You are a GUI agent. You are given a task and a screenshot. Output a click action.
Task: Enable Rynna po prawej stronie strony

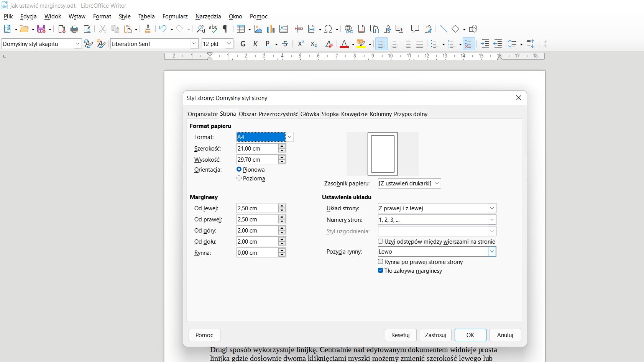point(380,262)
